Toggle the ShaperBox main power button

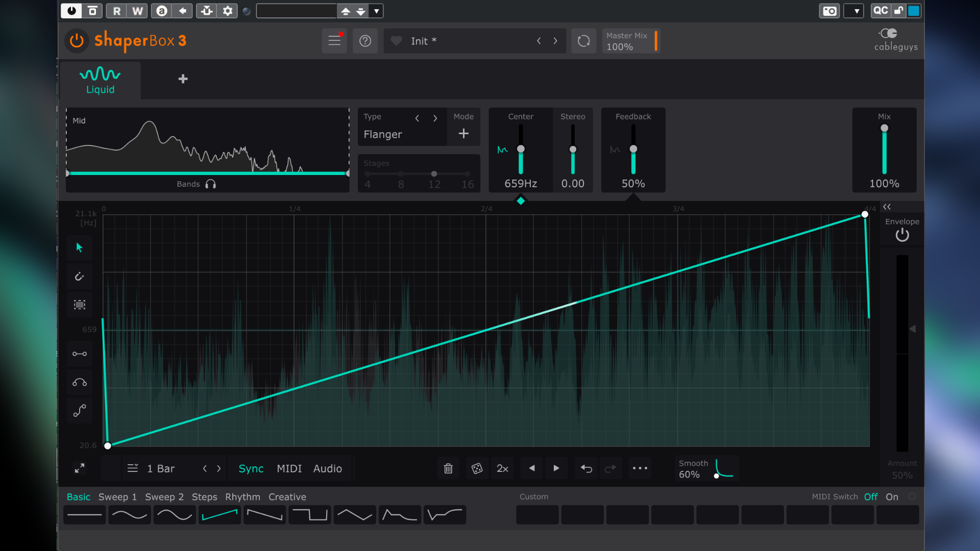[77, 40]
